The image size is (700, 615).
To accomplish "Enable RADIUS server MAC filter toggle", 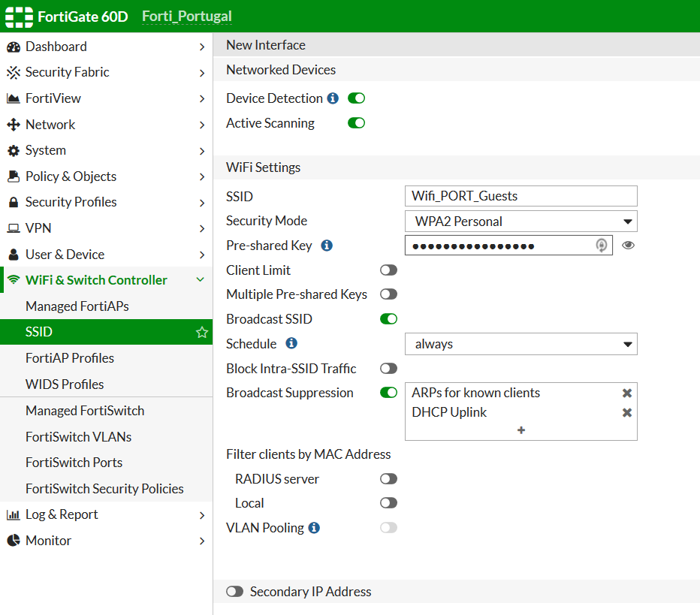I will (x=388, y=479).
